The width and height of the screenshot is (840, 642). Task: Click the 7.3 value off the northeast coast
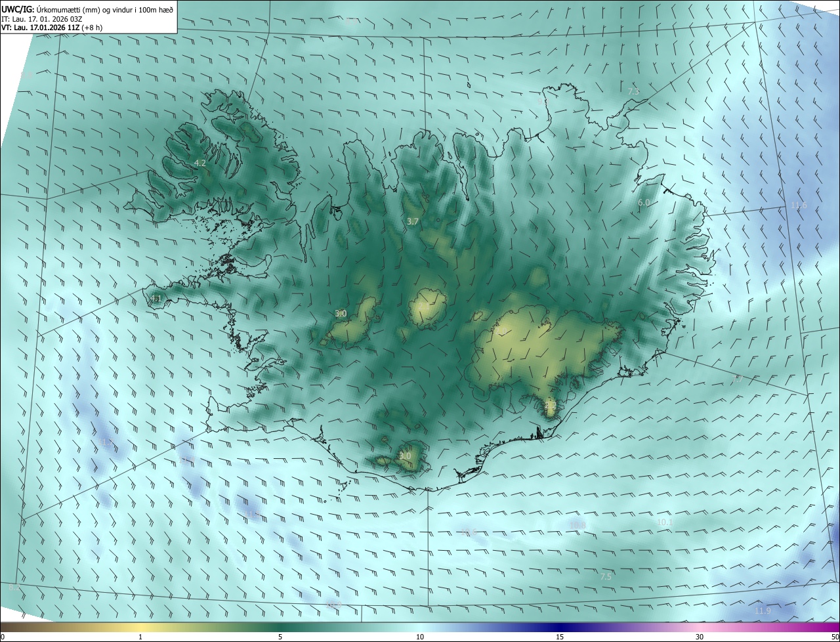(x=633, y=92)
